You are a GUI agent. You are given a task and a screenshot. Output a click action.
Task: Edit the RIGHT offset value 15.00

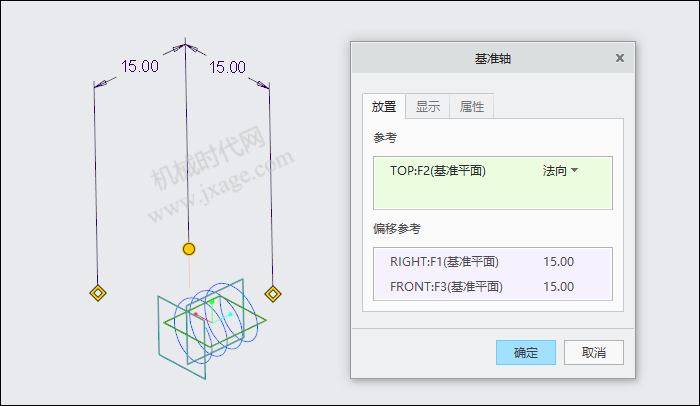coord(558,261)
